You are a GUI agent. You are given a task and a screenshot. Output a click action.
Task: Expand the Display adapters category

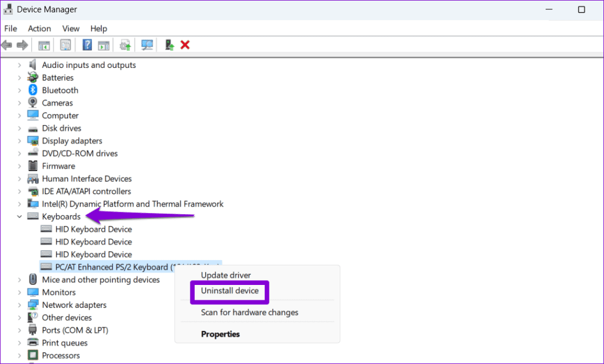point(19,140)
